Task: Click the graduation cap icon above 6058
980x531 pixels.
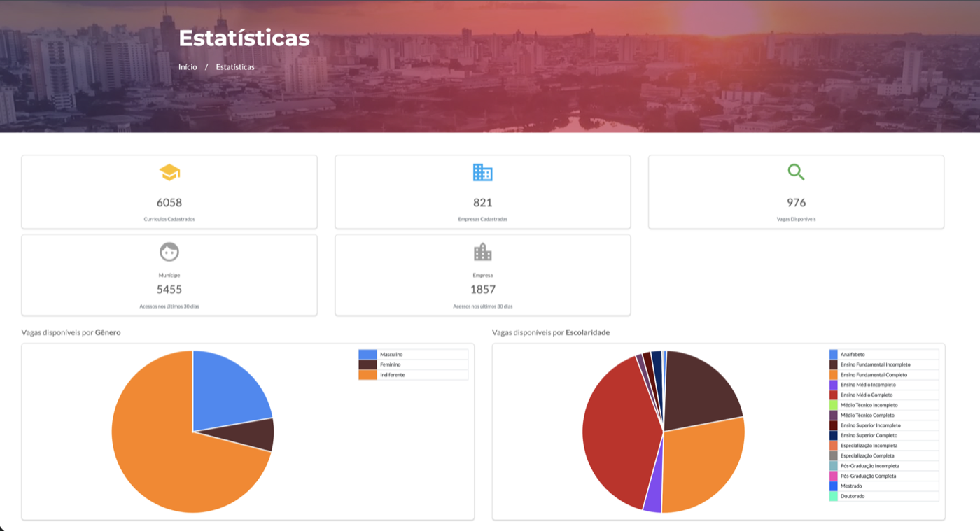Action: (169, 172)
